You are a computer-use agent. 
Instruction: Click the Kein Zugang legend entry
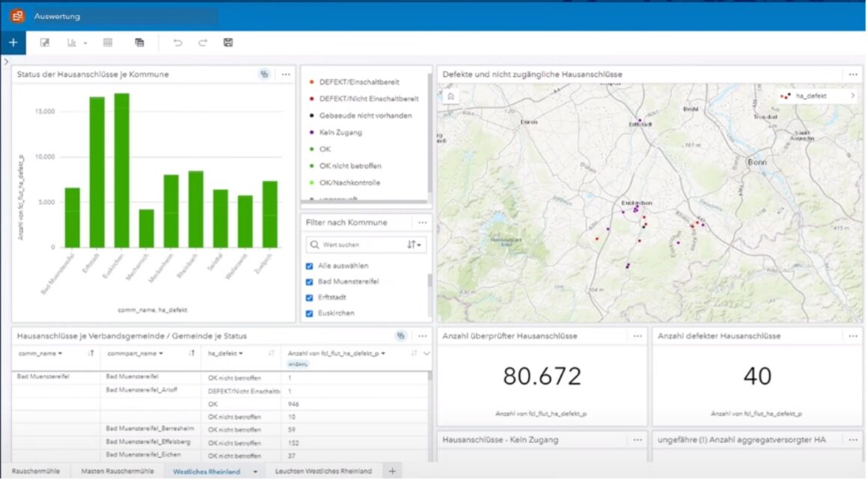340,132
